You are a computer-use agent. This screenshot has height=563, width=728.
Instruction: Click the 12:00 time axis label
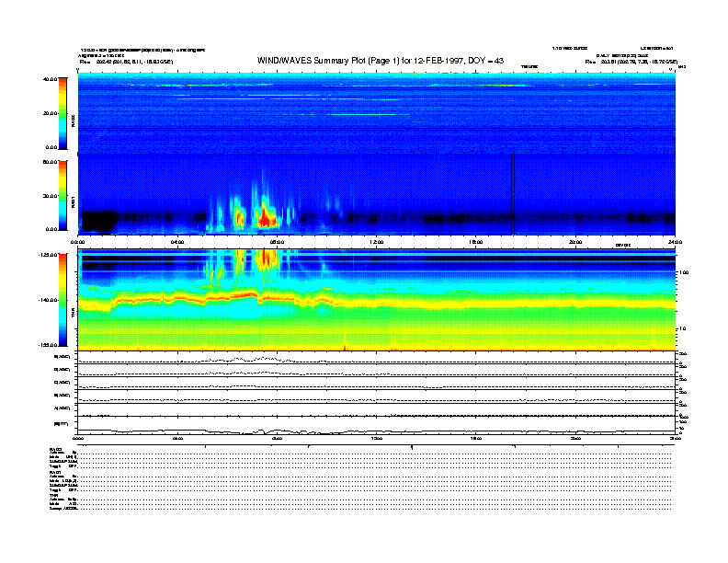377,242
